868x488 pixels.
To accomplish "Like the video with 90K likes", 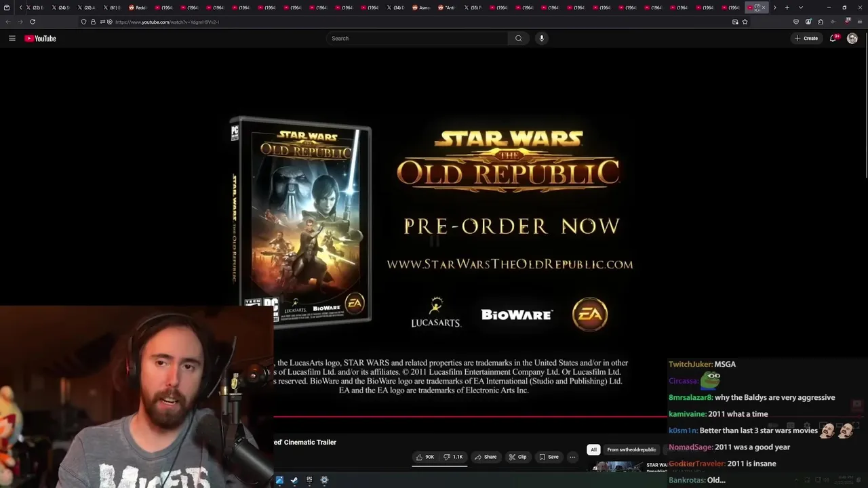I will pos(425,457).
